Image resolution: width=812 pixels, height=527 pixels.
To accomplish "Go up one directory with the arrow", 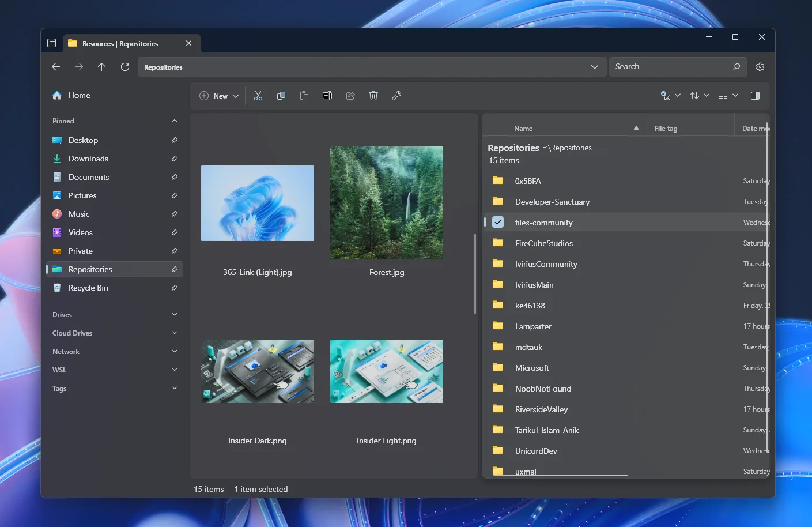I will click(102, 67).
